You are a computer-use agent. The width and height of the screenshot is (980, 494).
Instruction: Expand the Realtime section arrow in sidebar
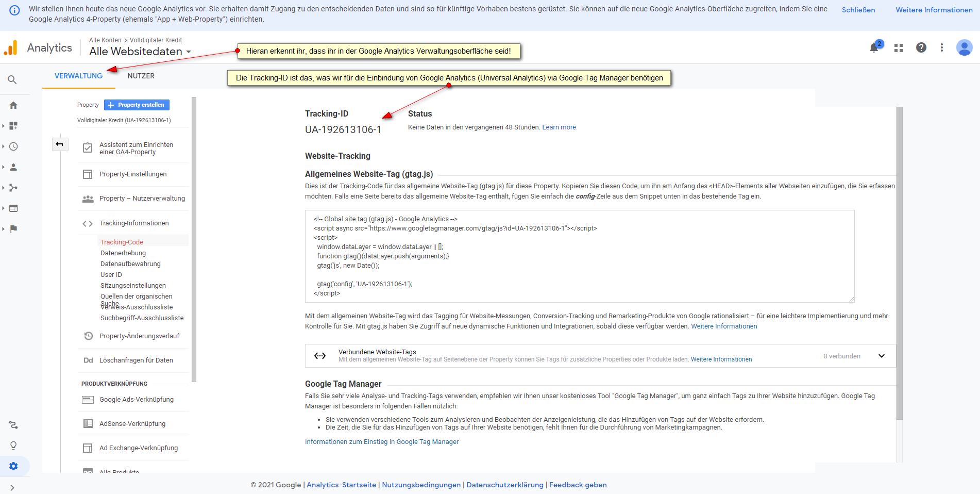click(x=4, y=146)
